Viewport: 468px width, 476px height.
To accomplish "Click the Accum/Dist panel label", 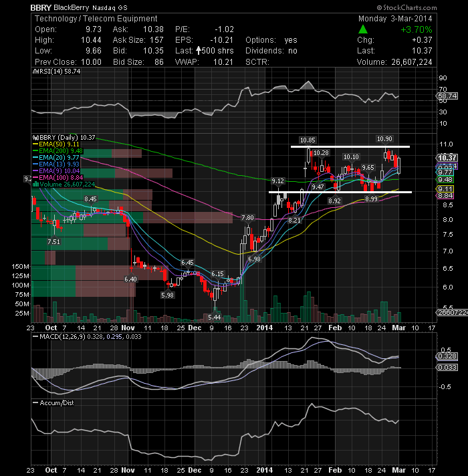I will click(56, 403).
